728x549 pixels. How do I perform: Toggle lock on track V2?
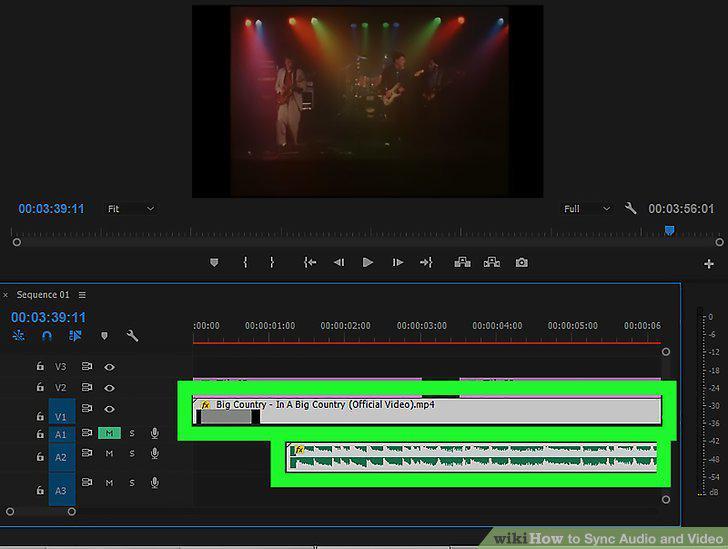[40, 387]
